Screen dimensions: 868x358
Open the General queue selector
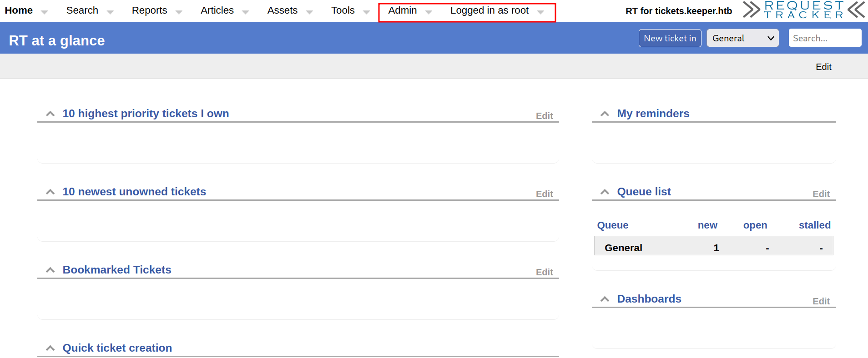point(742,38)
